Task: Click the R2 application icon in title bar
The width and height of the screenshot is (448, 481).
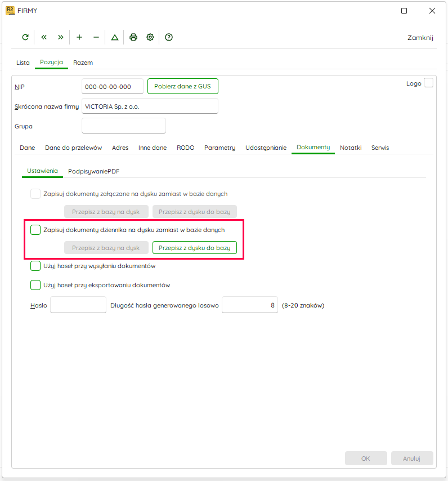Action: click(x=10, y=11)
